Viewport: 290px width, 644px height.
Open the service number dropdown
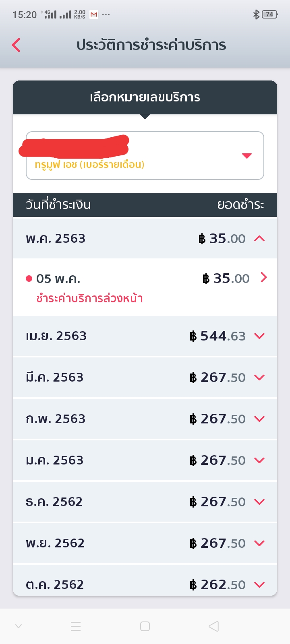(246, 156)
